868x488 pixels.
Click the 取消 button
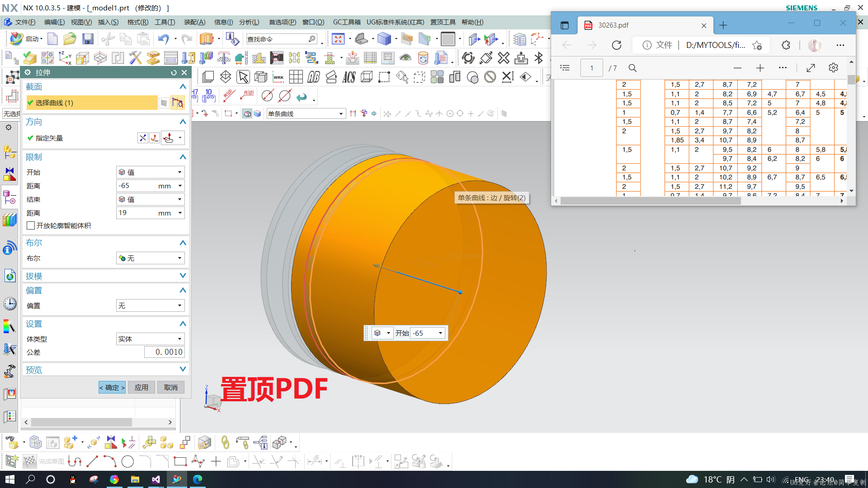coord(171,387)
